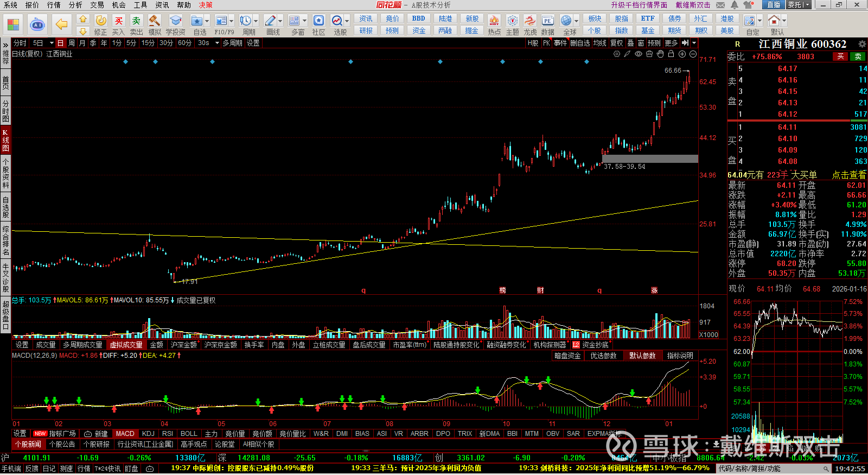This screenshot has width=868, height=475.
Task: Open the 分析 menu
Action: (x=75, y=5)
